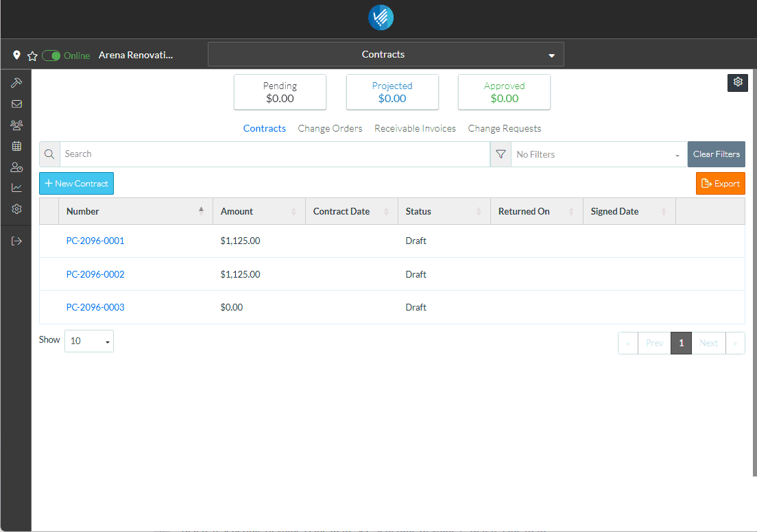757x532 pixels.
Task: Open the line chart reports sidebar icon
Action: pyautogui.click(x=16, y=188)
